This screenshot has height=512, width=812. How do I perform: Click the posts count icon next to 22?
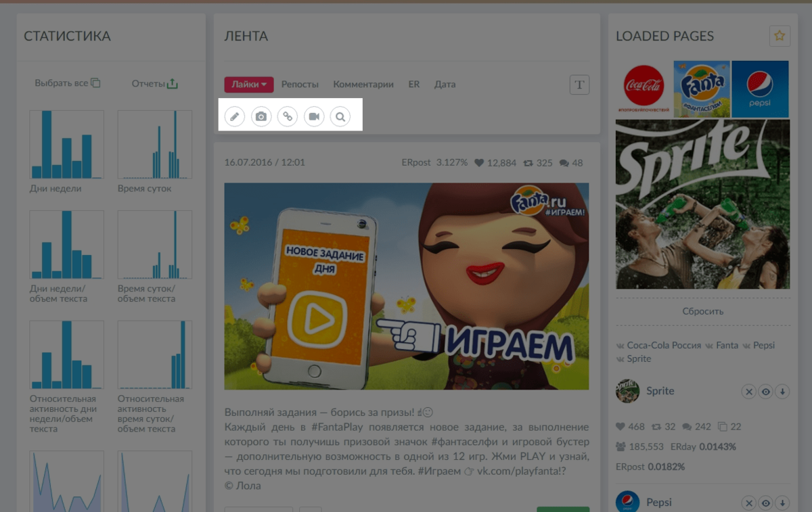[722, 427]
